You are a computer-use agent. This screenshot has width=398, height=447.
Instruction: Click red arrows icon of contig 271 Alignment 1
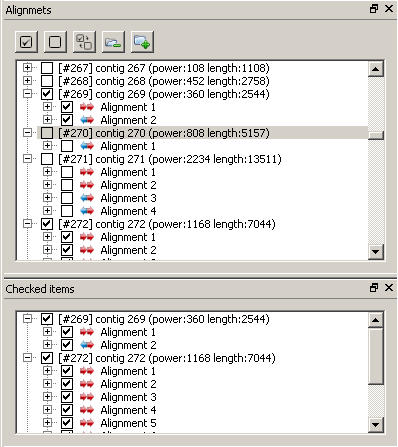click(x=87, y=172)
